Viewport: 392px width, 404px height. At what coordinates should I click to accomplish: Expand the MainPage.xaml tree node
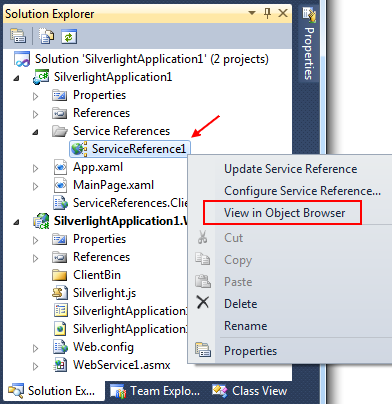coord(35,186)
